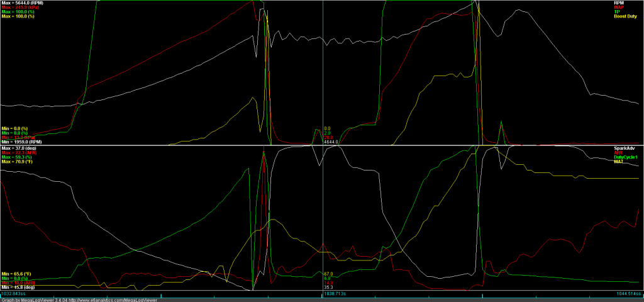Click the AFR legend label
Screen dimensions: 644x302
(619, 152)
